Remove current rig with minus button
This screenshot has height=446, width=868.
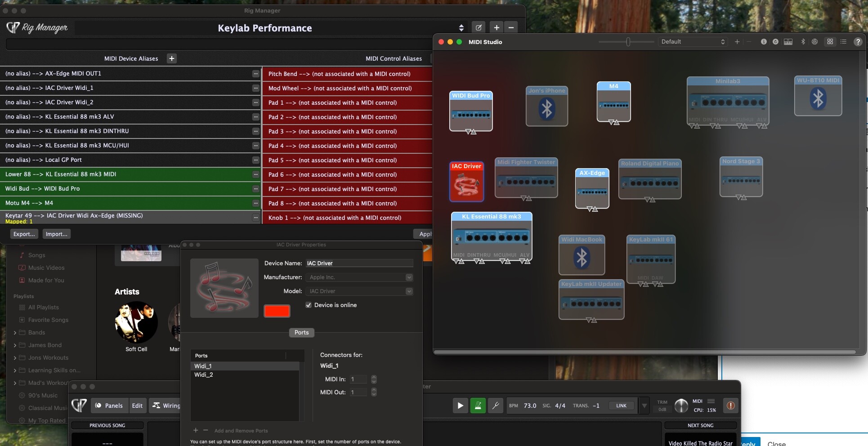pos(511,27)
